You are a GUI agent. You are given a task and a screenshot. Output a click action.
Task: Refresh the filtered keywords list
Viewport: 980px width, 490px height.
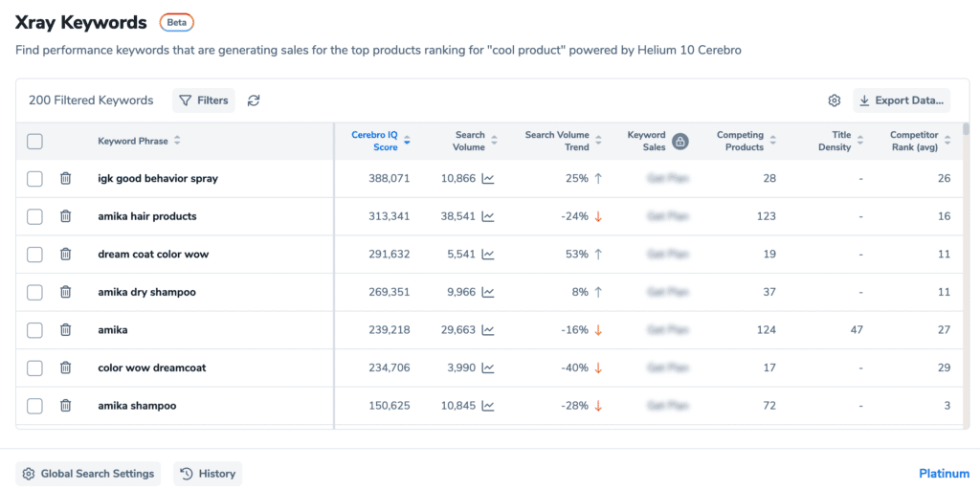(x=253, y=100)
